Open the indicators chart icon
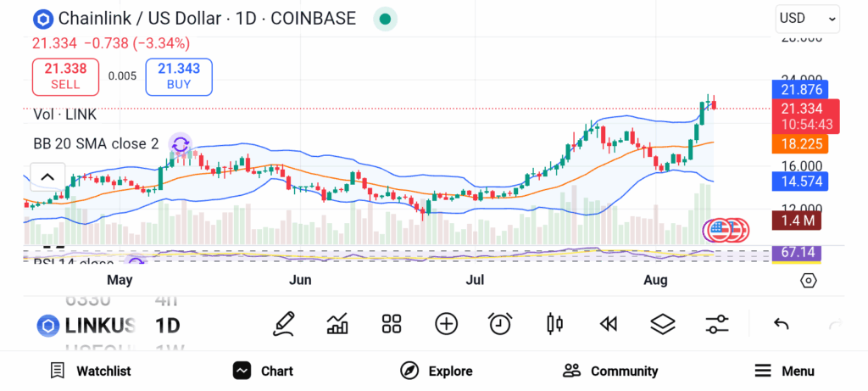This screenshot has height=391, width=868. (337, 323)
